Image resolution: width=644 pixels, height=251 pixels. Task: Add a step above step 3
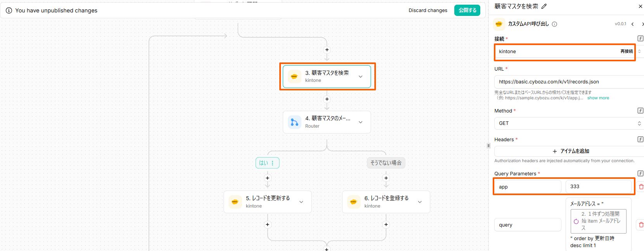327,50
